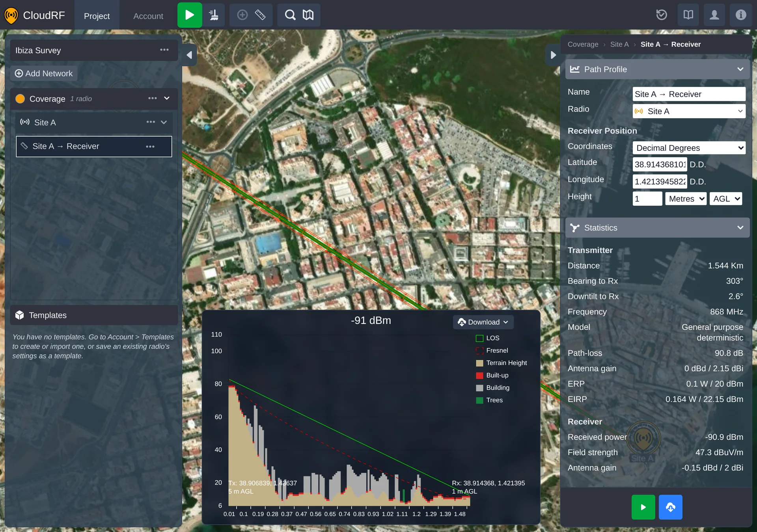Click the Ibiza Survey project title
This screenshot has height=532, width=757.
click(38, 50)
